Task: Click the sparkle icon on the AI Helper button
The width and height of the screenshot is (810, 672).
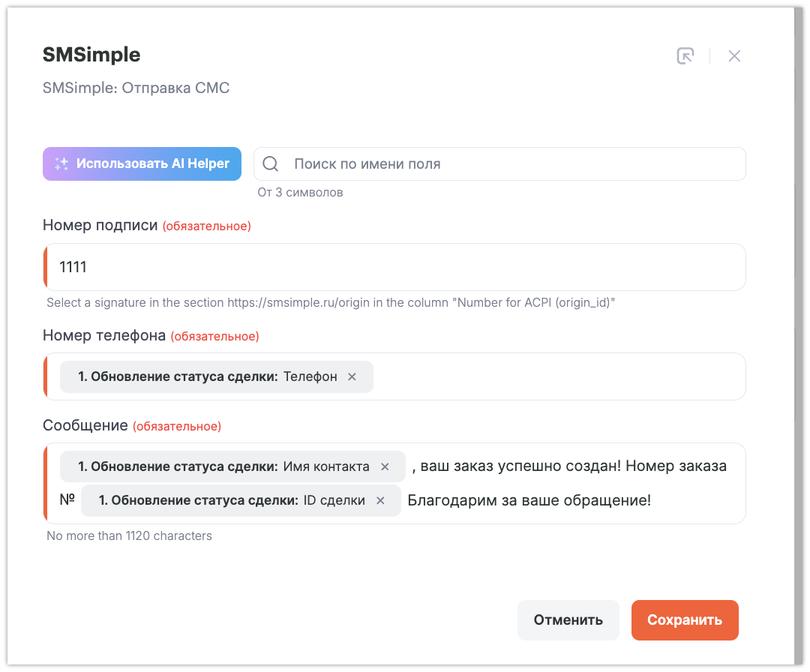Action: [x=61, y=163]
